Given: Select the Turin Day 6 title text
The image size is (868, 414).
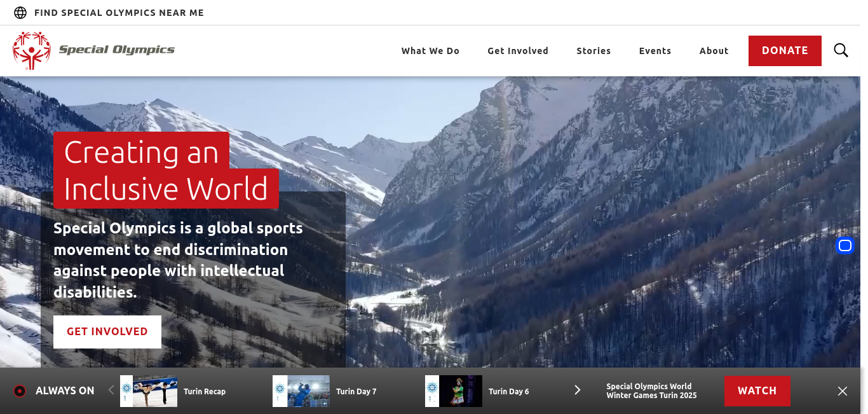Looking at the screenshot, I should pos(509,392).
